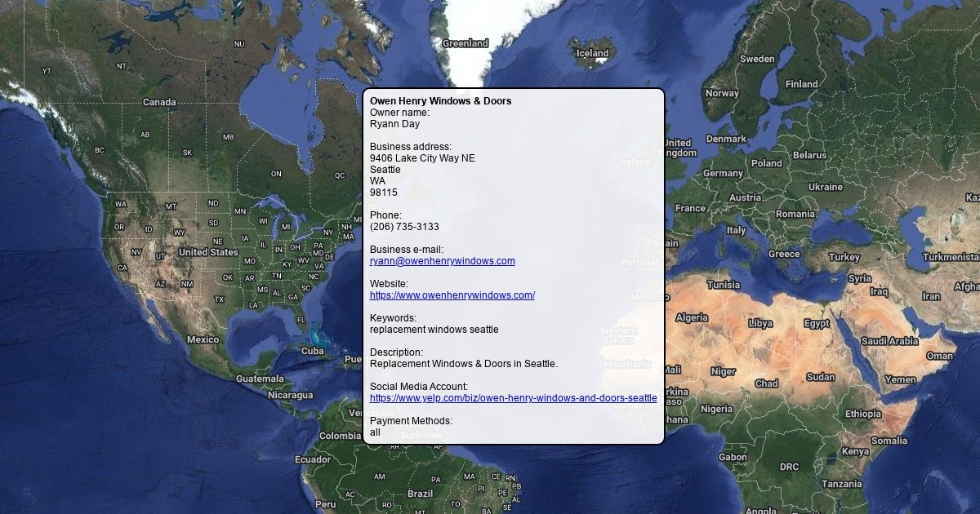The width and height of the screenshot is (980, 514).
Task: Click the owner name Ryann Day
Action: coord(394,124)
